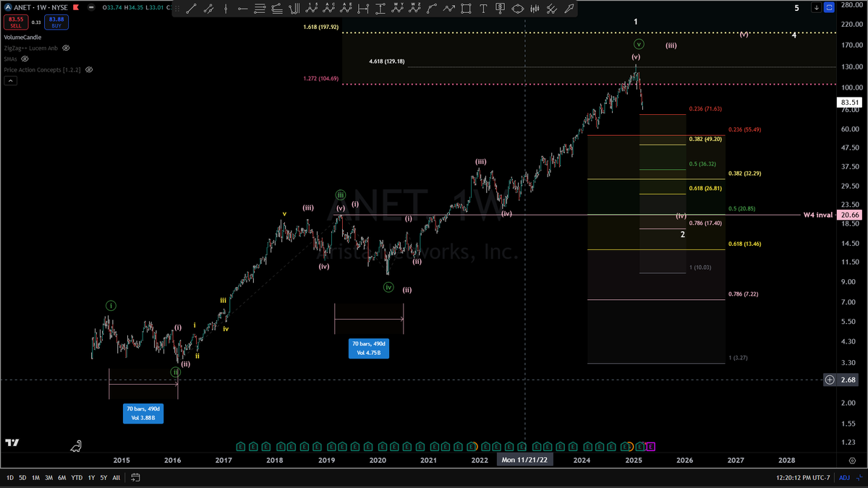This screenshot has height=488, width=868.
Task: Select the Vertical Line tool
Action: pyautogui.click(x=226, y=9)
